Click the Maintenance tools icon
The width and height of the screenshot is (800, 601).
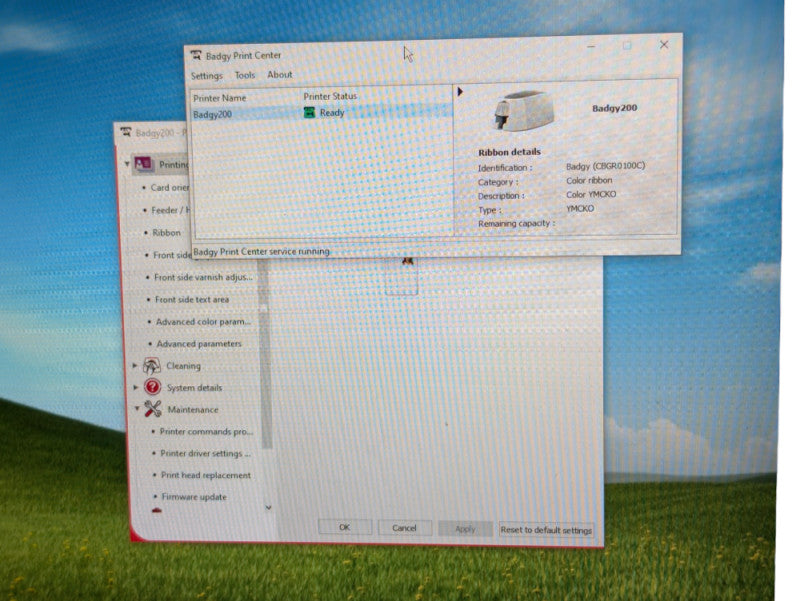pos(153,409)
